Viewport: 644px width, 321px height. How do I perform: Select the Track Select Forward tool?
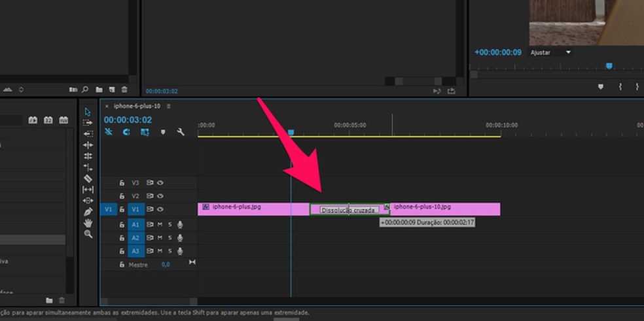(88, 123)
